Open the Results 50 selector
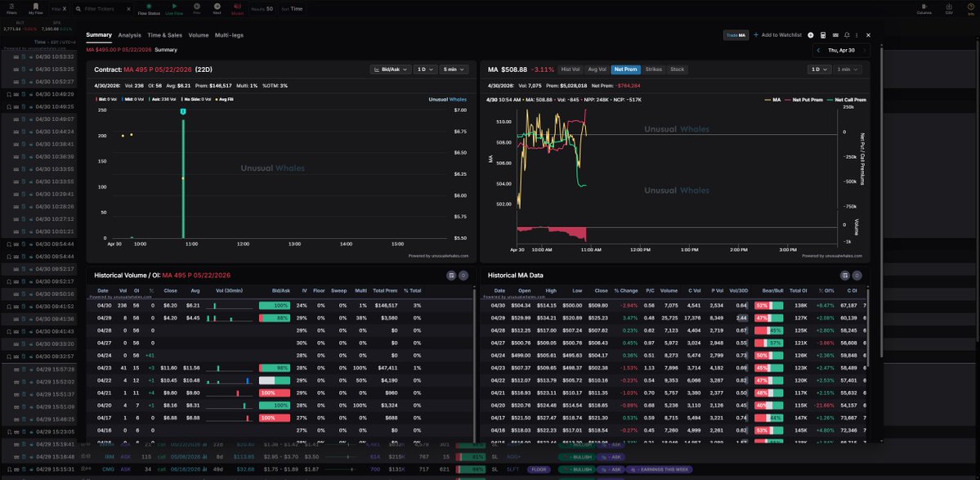Screen dimensions: 980x480 click(262, 9)
